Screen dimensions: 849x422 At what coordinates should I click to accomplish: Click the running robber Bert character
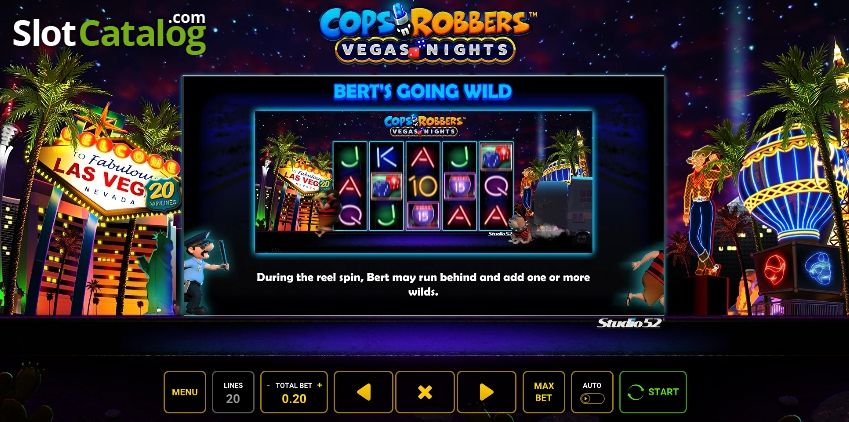pos(646,277)
